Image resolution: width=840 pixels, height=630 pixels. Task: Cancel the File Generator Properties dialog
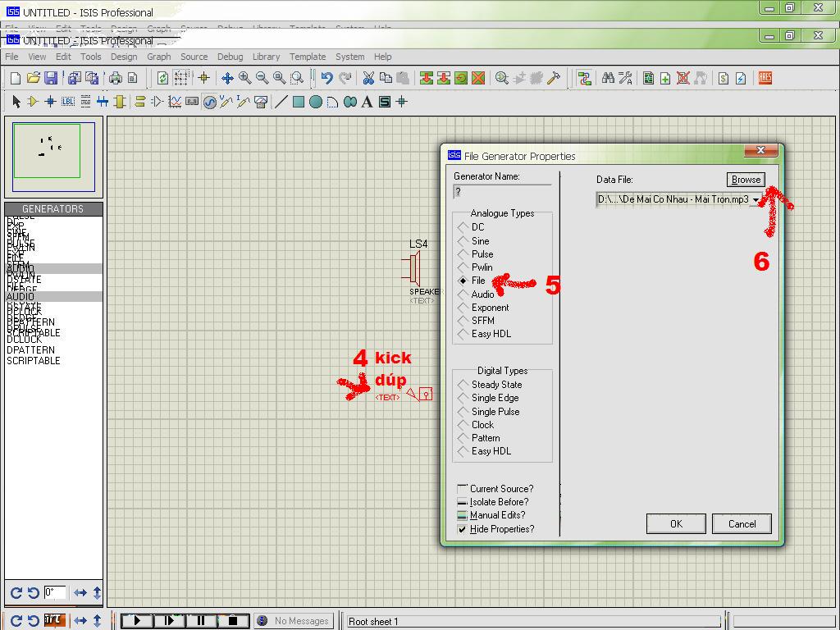tap(742, 523)
